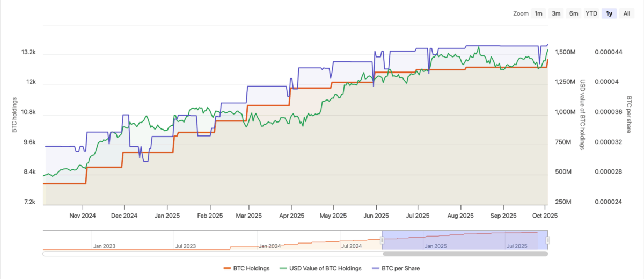644x279 pixels.
Task: Toggle BTC per Share series visibility
Action: [399, 268]
